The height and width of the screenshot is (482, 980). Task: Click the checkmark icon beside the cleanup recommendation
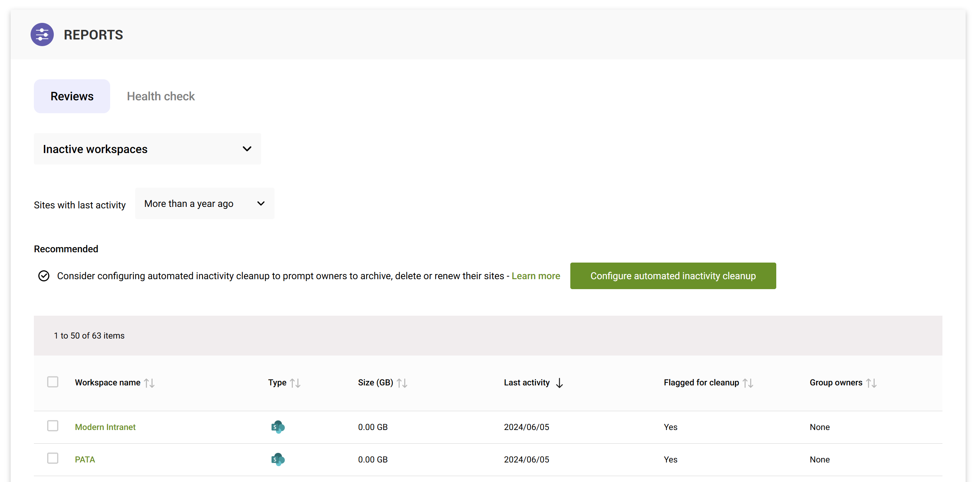pos(44,275)
